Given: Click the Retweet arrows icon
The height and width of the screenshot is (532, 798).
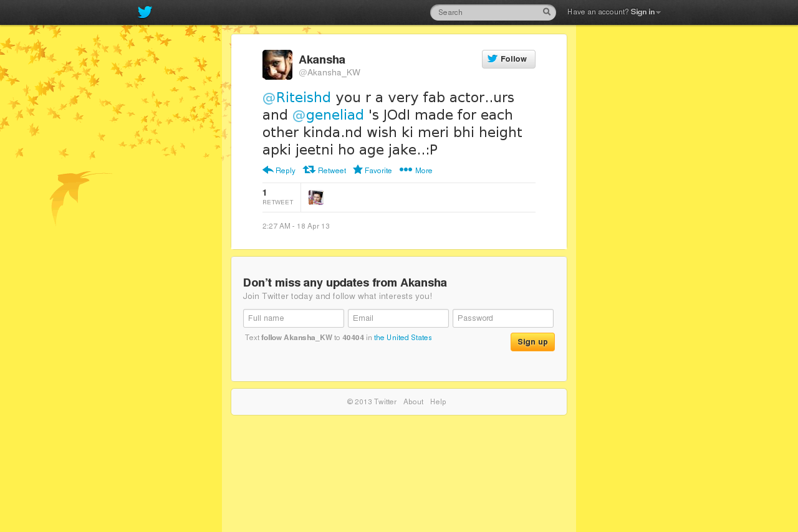Looking at the screenshot, I should [x=309, y=169].
